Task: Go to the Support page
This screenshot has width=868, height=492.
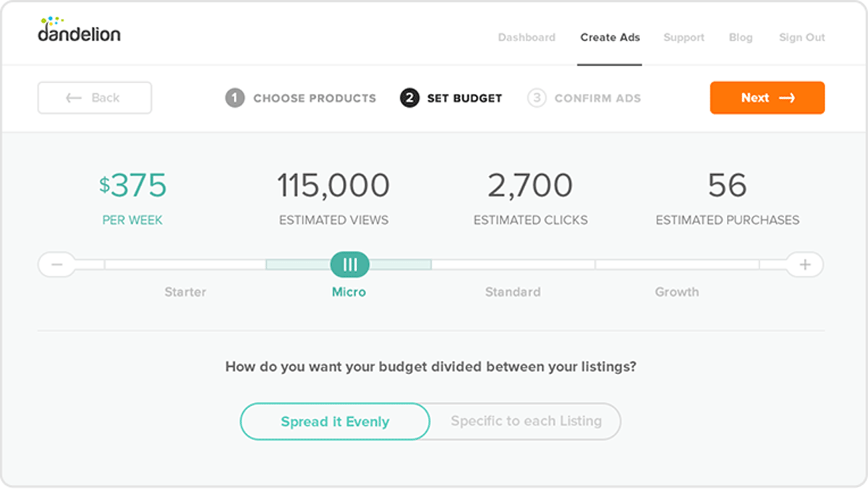Action: pyautogui.click(x=684, y=38)
